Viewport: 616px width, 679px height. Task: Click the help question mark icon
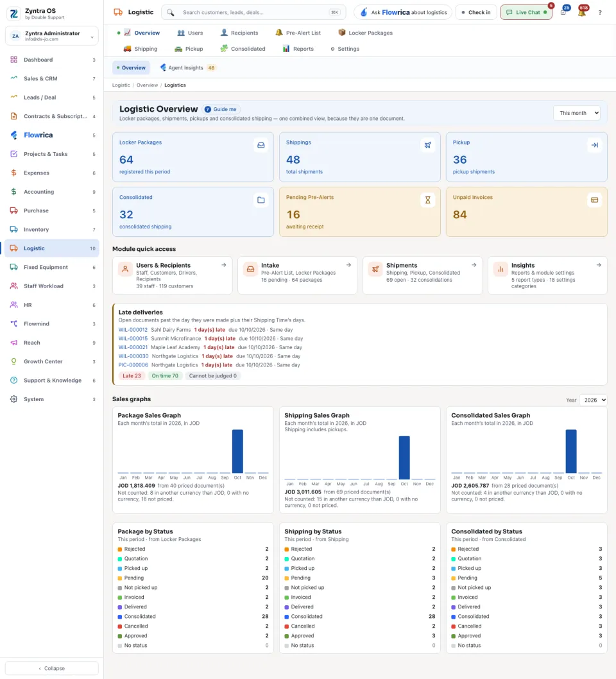pyautogui.click(x=600, y=13)
